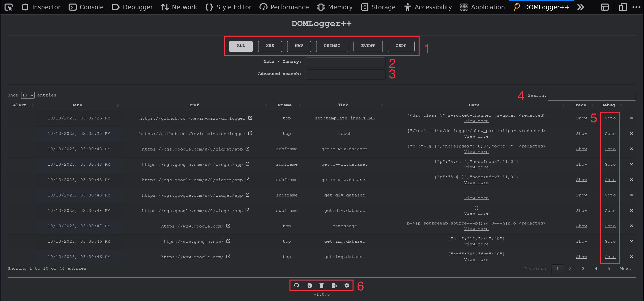Sort the table by Date column
Viewport: 644px width, 301px height.
(77, 105)
